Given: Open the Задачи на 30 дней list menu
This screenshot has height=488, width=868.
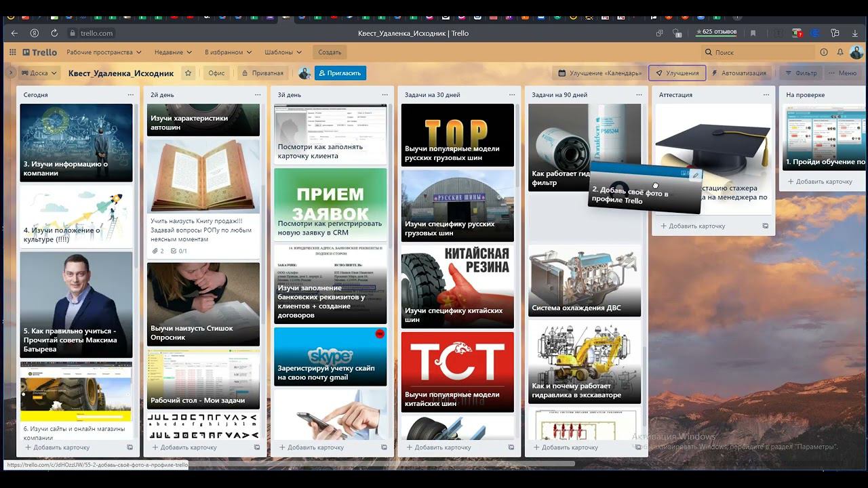Looking at the screenshot, I should point(512,95).
